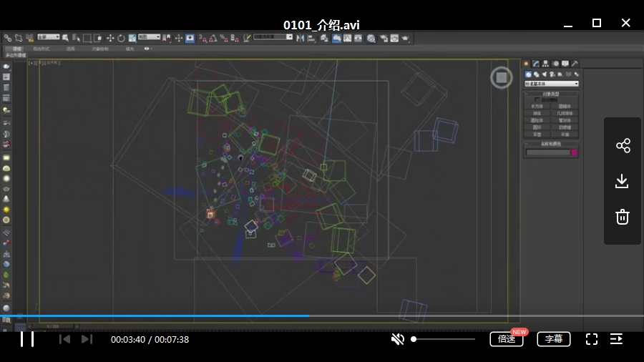The image size is (644, 362).
Task: Switch to the Modify panel tab
Action: coord(535,64)
